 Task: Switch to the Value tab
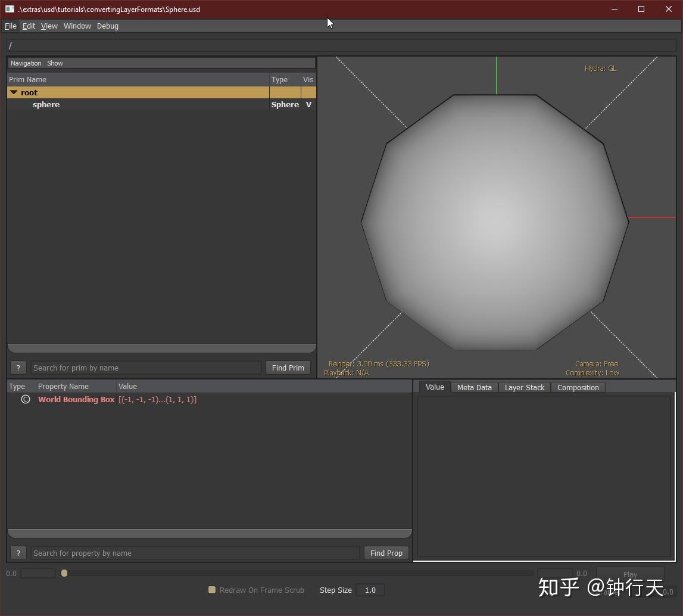(x=435, y=387)
